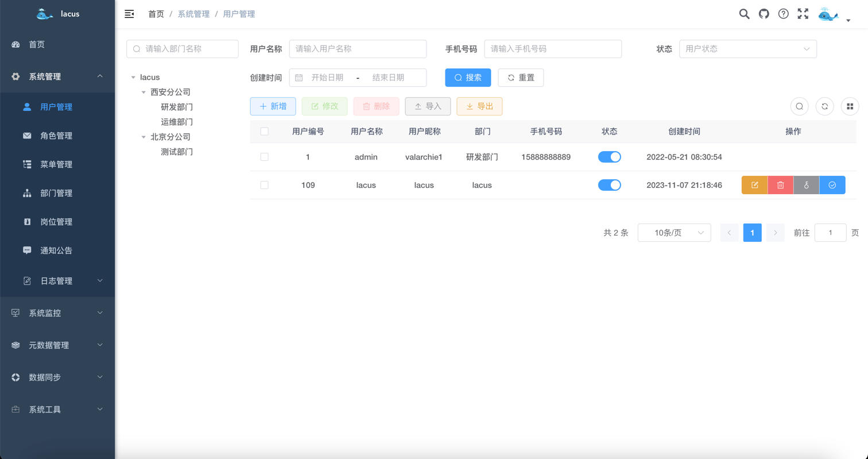Viewport: 868px width, 459px height.
Task: Open the whale avatar user menu
Action: point(828,15)
